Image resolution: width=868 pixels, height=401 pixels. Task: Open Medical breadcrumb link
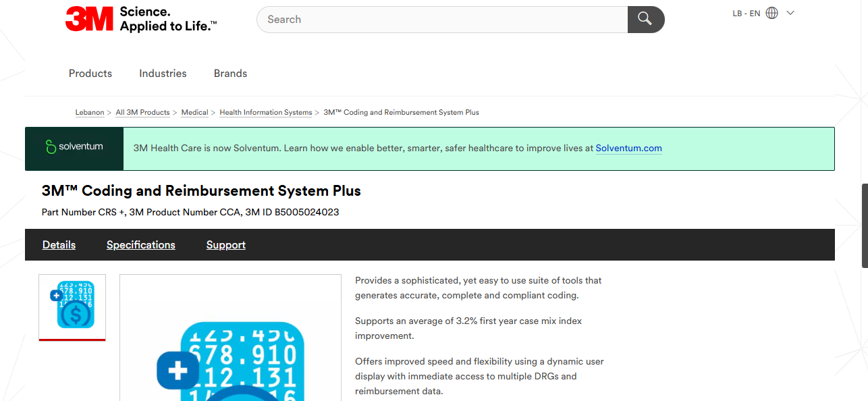[x=194, y=112]
